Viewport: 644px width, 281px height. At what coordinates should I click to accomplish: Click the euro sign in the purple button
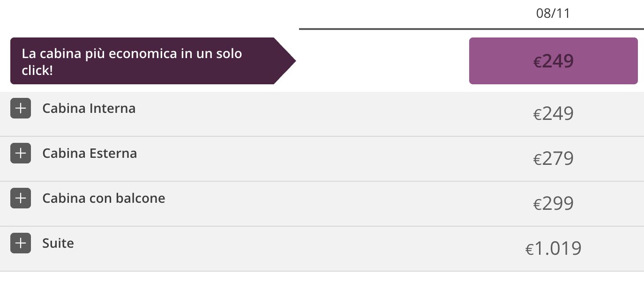pos(537,61)
